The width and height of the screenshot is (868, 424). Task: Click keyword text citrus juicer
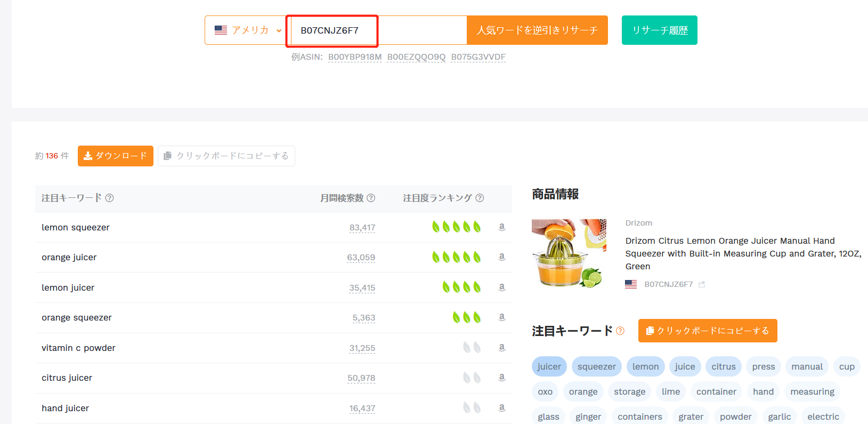tap(67, 378)
